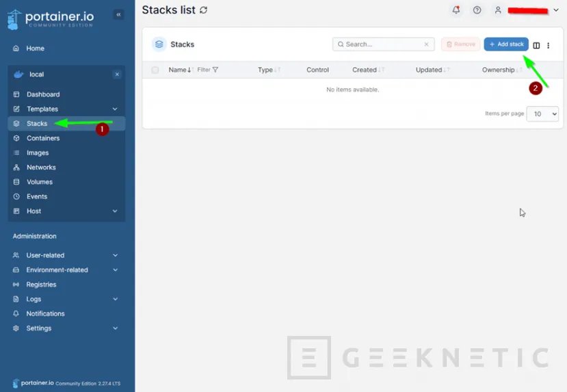The width and height of the screenshot is (567, 392).
Task: Open the Name column Filter
Action: pos(207,70)
